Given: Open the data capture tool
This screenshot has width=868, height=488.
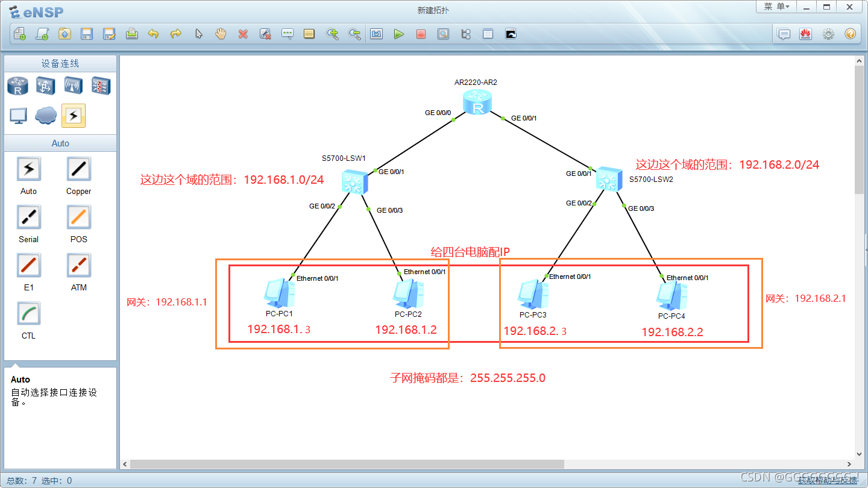Looking at the screenshot, I should click(x=443, y=34).
